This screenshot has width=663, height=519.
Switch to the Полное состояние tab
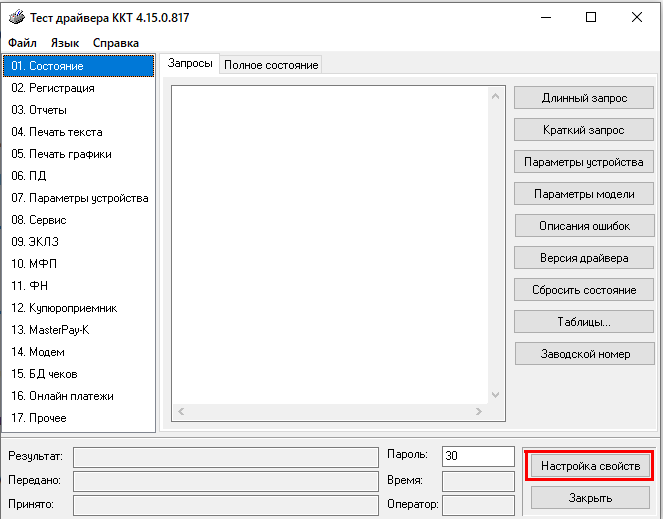tap(271, 65)
